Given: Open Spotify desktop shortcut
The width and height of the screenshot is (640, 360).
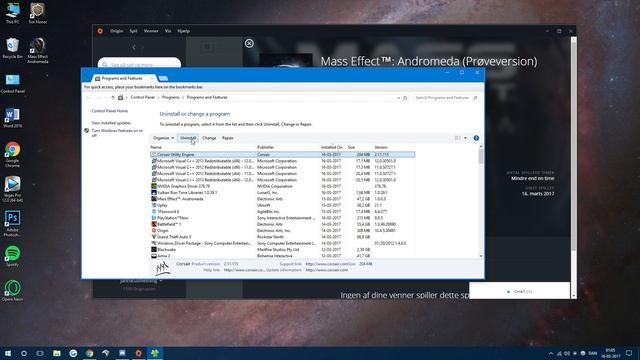Looking at the screenshot, I should click(12, 256).
